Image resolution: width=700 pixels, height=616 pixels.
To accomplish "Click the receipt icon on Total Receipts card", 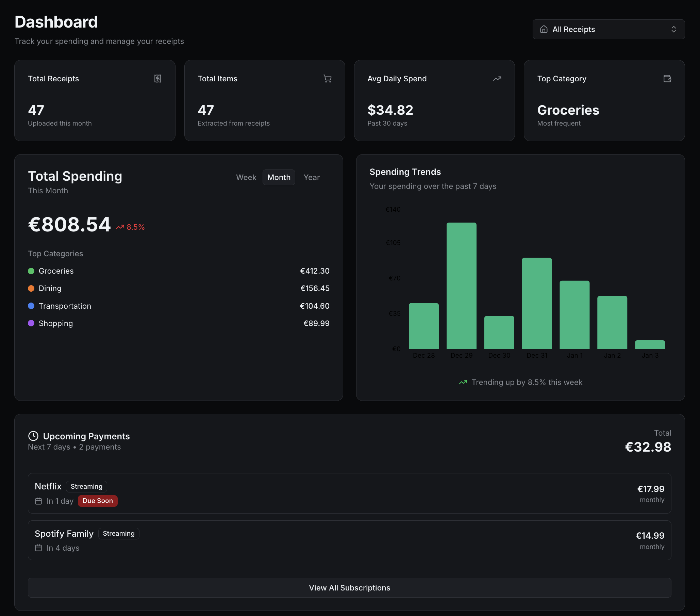I will [x=157, y=79].
